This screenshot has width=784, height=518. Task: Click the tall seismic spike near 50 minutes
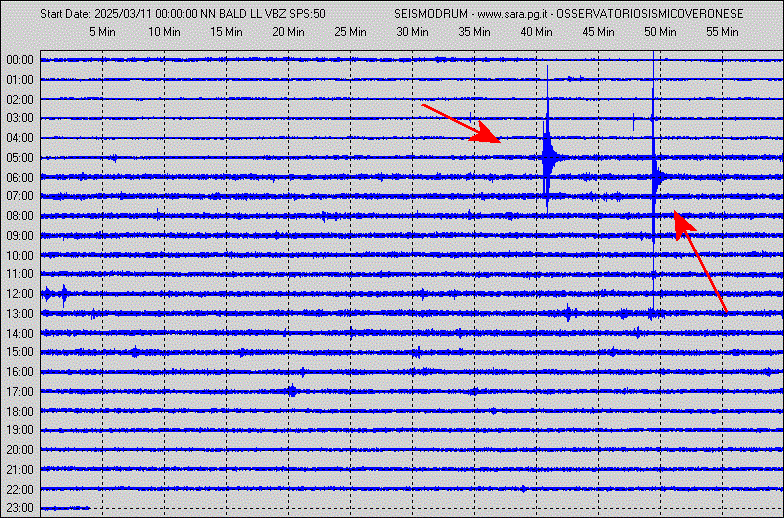(x=654, y=178)
